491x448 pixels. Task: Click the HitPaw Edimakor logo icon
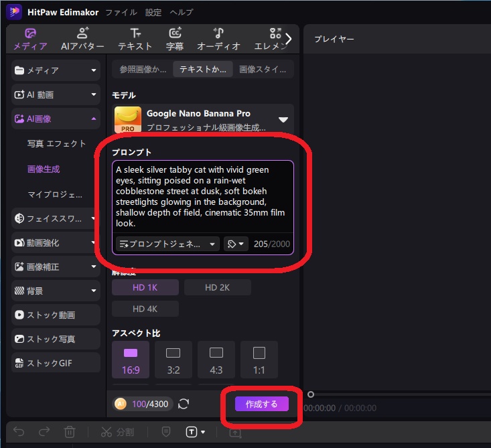coord(14,12)
